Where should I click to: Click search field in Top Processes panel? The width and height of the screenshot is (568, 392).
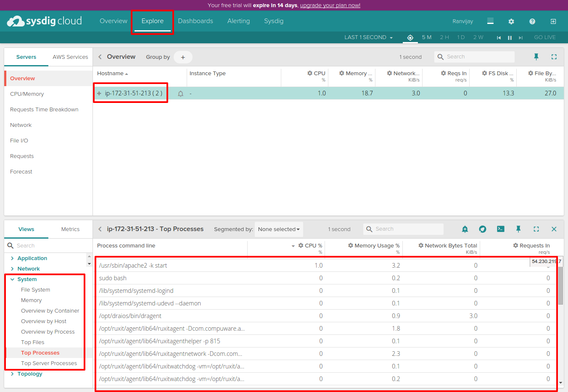[403, 229]
